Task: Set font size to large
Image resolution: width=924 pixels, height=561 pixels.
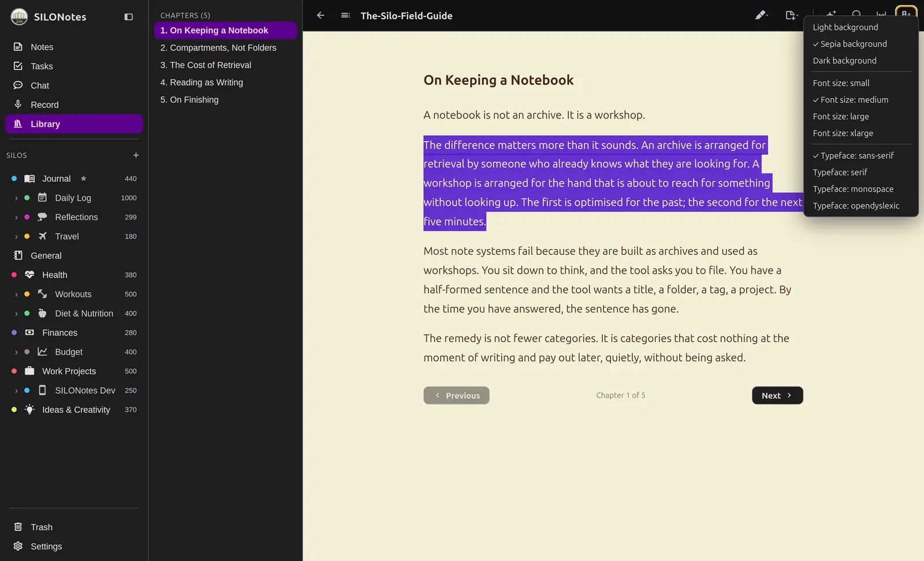Action: [860, 117]
